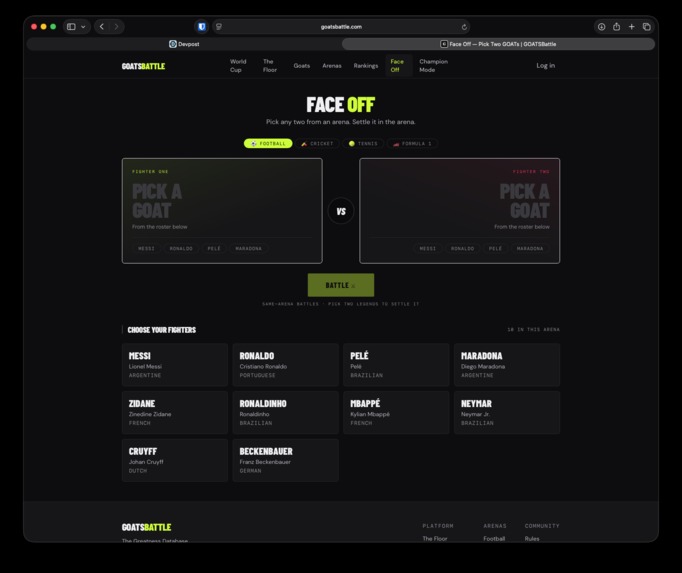This screenshot has height=573, width=682.
Task: Click the GOATSBATTLE logo in header
Action: (143, 66)
